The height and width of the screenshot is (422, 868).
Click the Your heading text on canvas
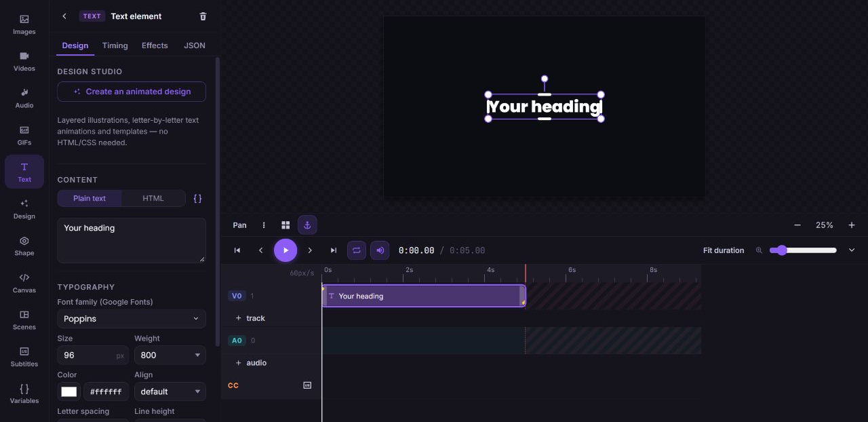click(x=545, y=107)
